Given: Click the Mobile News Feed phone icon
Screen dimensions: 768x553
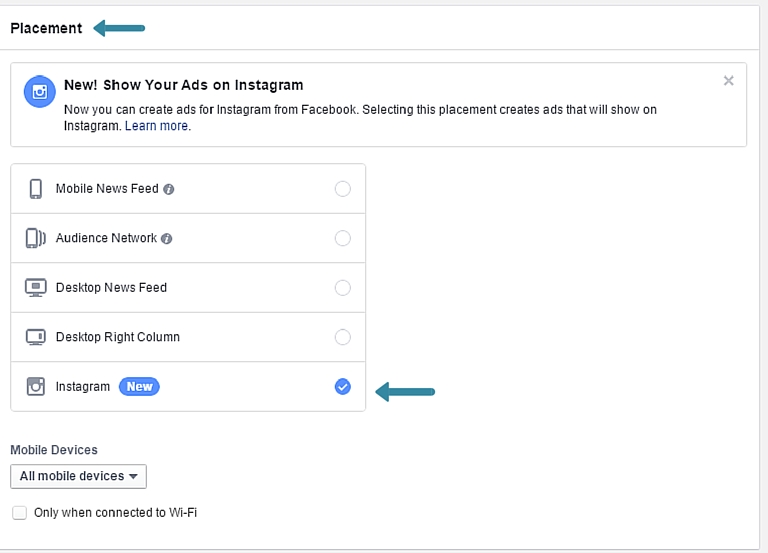Looking at the screenshot, I should coord(36,189).
